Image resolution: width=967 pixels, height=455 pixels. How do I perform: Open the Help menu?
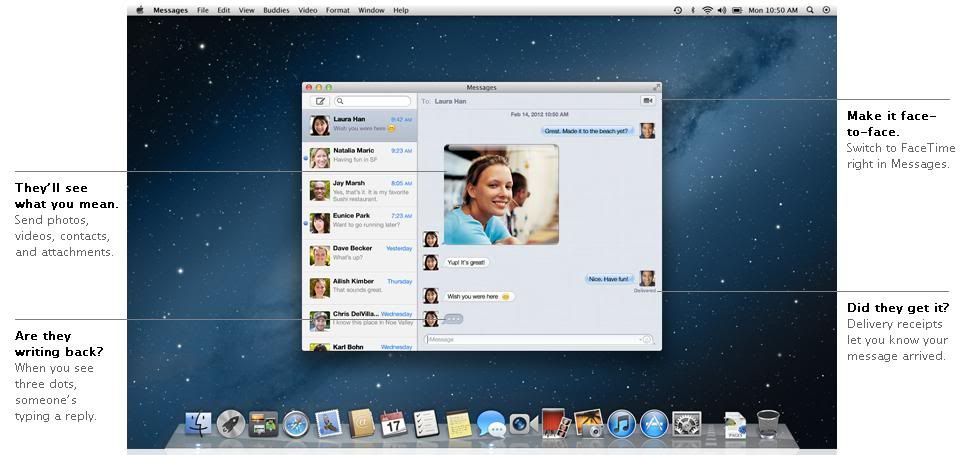pos(401,10)
